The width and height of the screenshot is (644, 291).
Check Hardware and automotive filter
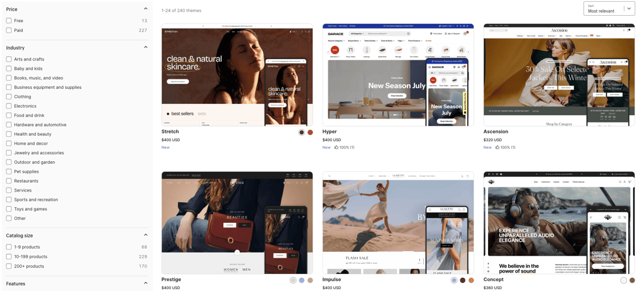(9, 125)
